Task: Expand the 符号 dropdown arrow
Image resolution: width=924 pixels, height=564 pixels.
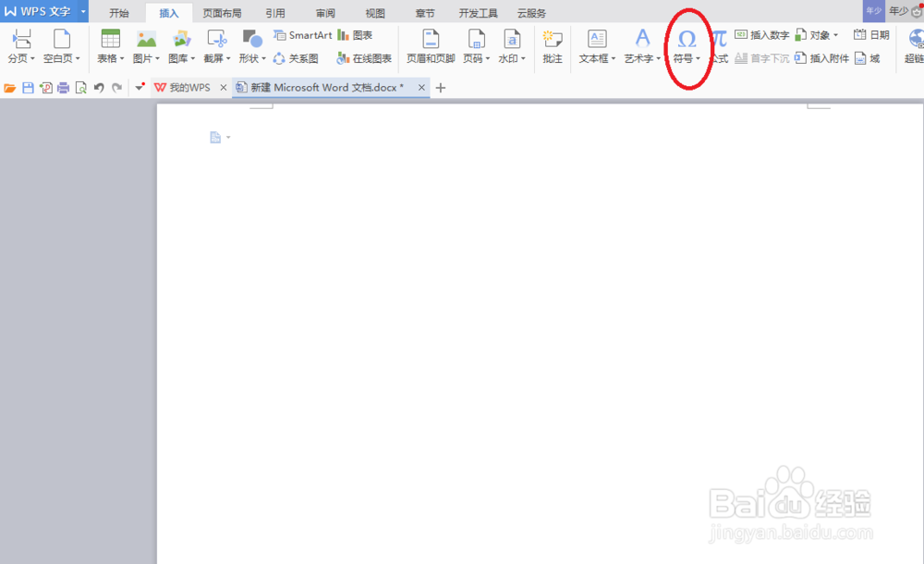Action: click(698, 58)
